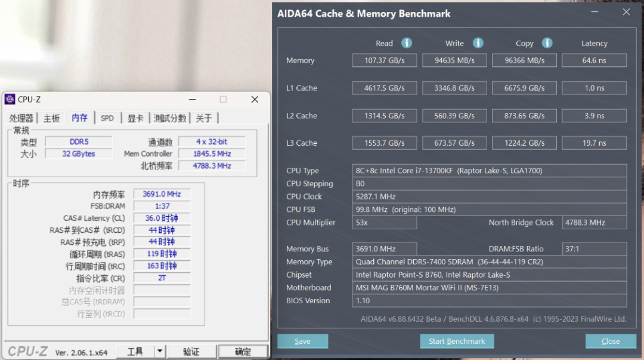Screen dimensions: 644x360
Task: Click the Motherboard field MSI MAG B760M Mortar
Action: point(489,288)
